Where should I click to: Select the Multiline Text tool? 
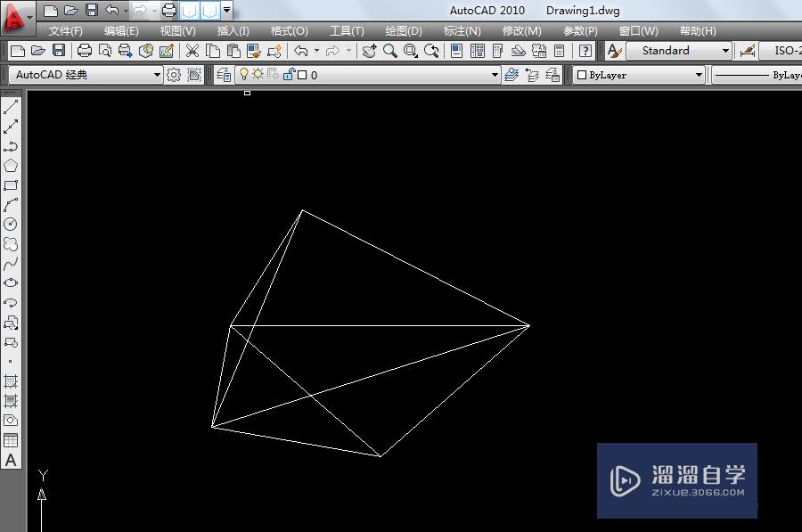pos(11,461)
